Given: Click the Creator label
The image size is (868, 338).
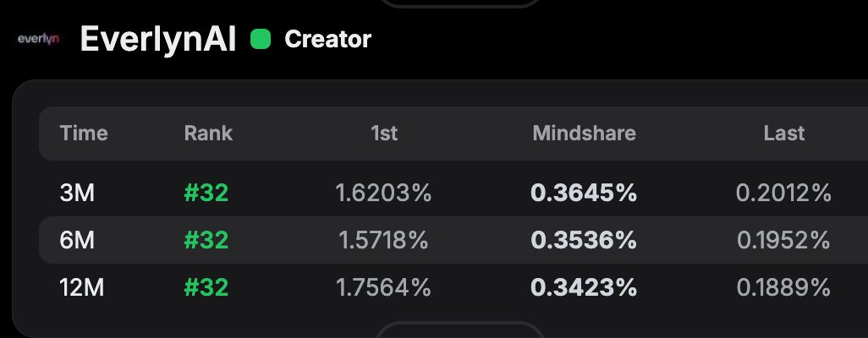Looking at the screenshot, I should point(327,39).
